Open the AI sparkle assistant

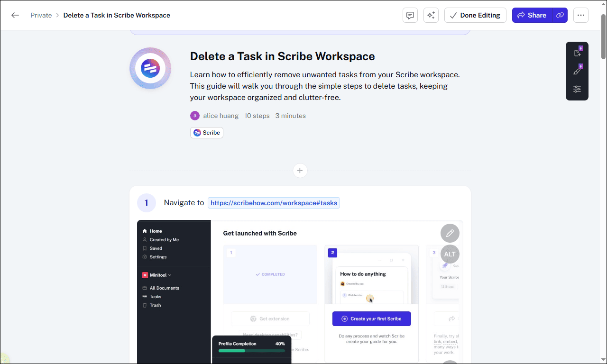pos(431,15)
